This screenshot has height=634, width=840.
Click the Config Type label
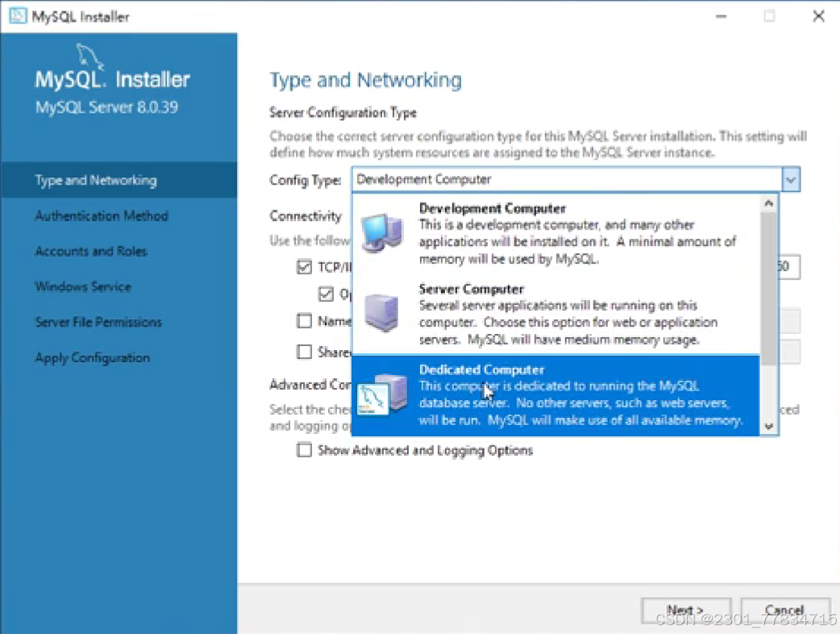306,181
